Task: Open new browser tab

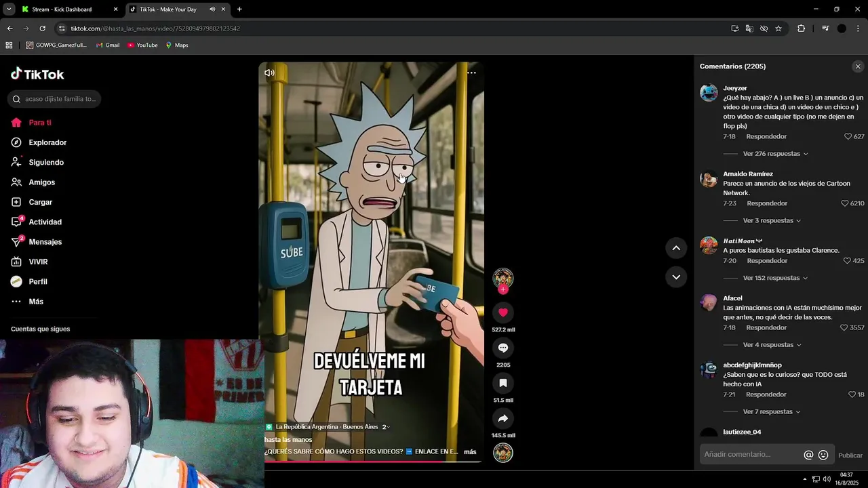Action: click(239, 9)
